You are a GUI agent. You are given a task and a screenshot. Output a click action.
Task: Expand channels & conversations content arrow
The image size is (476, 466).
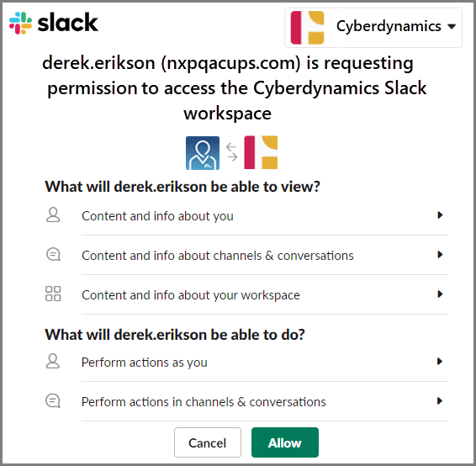440,255
